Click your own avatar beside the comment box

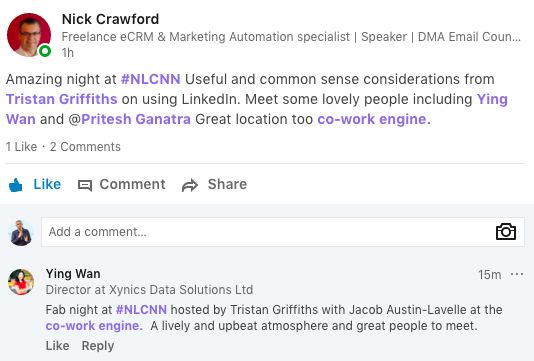click(x=21, y=233)
